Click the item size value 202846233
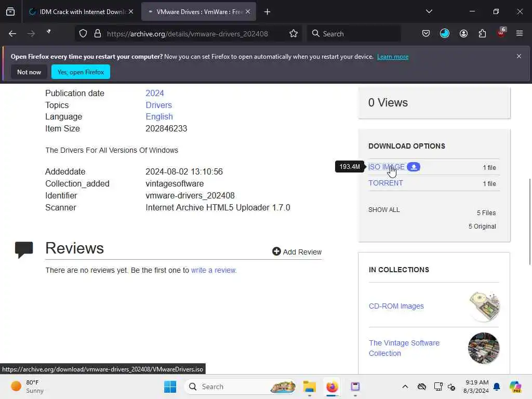Viewport: 532px width, 399px height. (x=166, y=129)
